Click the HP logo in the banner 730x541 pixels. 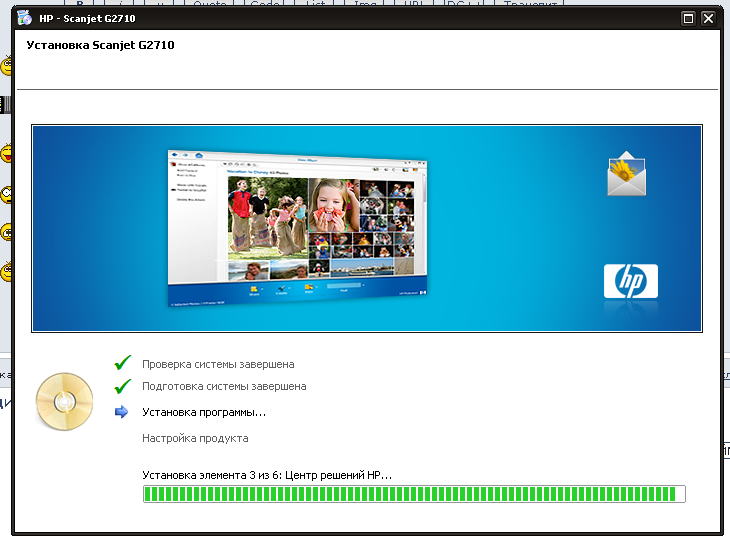(631, 281)
